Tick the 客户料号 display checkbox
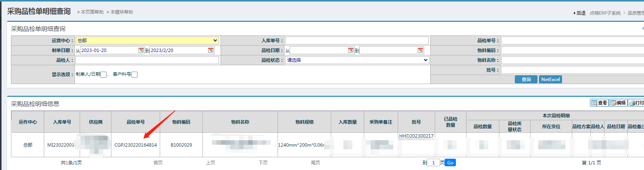The image size is (644, 170). point(134,75)
